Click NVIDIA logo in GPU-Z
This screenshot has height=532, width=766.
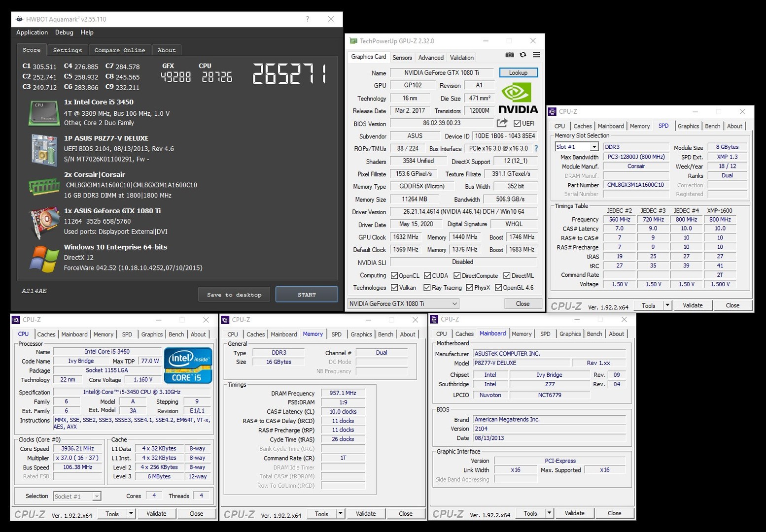click(x=518, y=99)
